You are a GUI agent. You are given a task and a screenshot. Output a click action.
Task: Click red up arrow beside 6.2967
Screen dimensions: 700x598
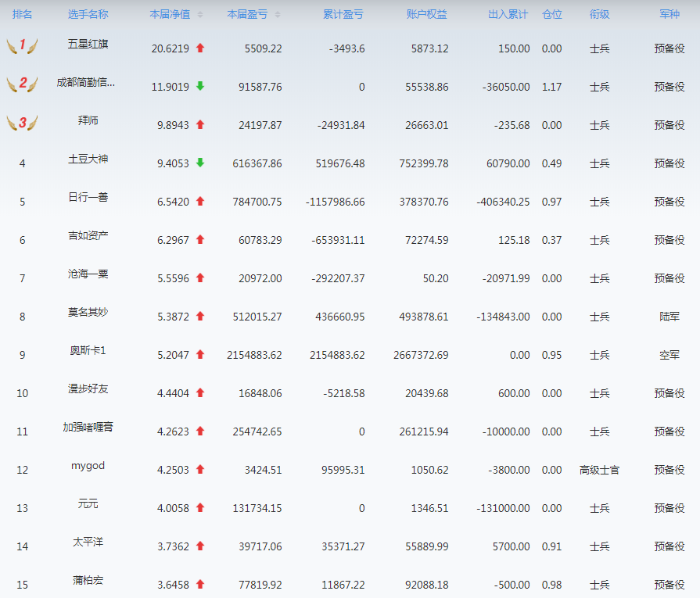pyautogui.click(x=200, y=240)
